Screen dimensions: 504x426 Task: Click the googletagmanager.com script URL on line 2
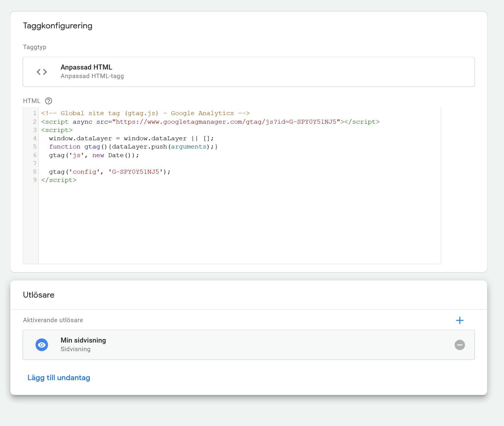tap(226, 122)
